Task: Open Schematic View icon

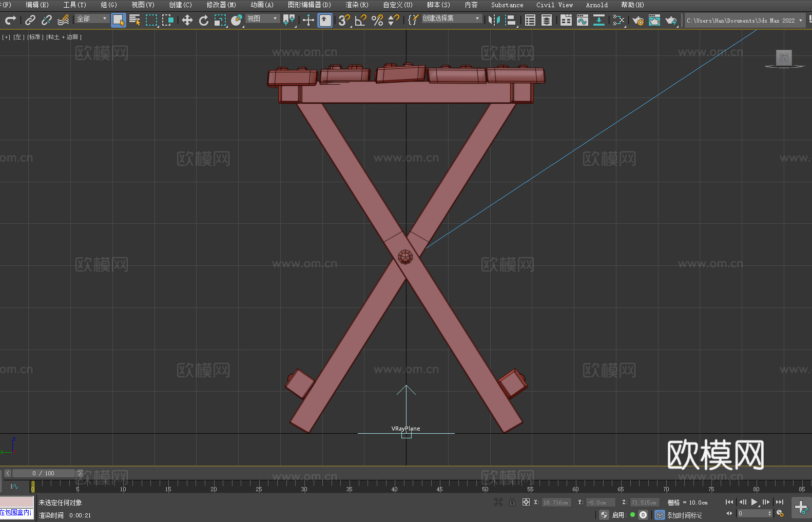Action: pos(599,20)
